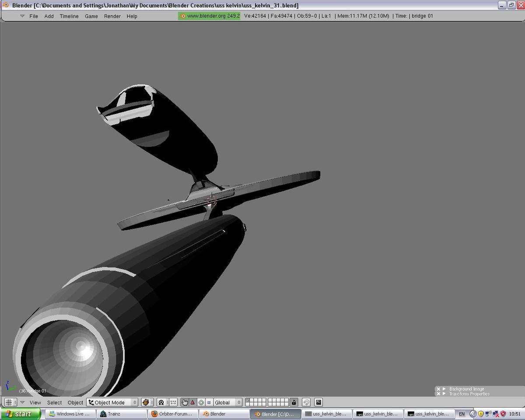Close the Background Image panel
The width and height of the screenshot is (525, 420).
[x=438, y=388]
